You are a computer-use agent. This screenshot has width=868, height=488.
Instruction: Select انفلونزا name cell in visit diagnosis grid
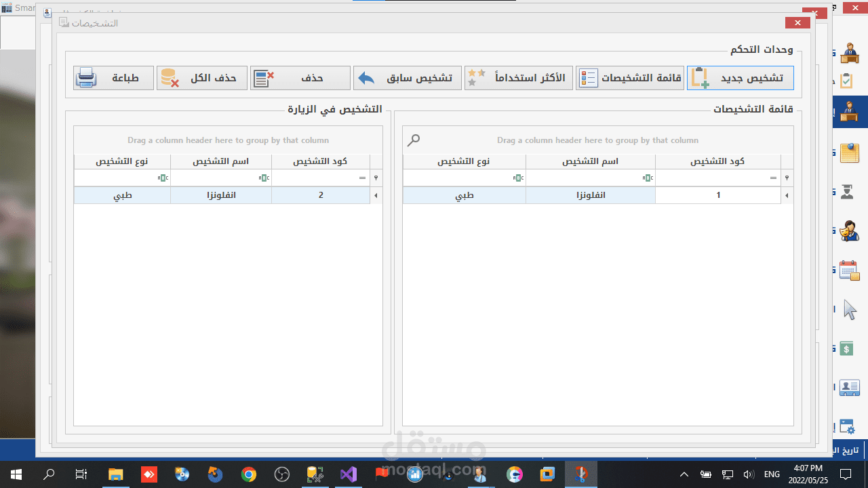(x=221, y=195)
